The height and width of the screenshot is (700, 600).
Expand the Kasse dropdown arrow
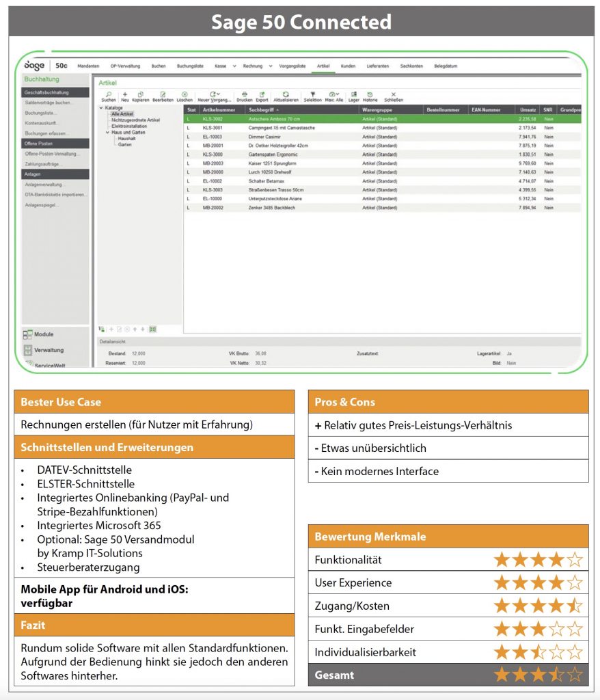coord(234,66)
